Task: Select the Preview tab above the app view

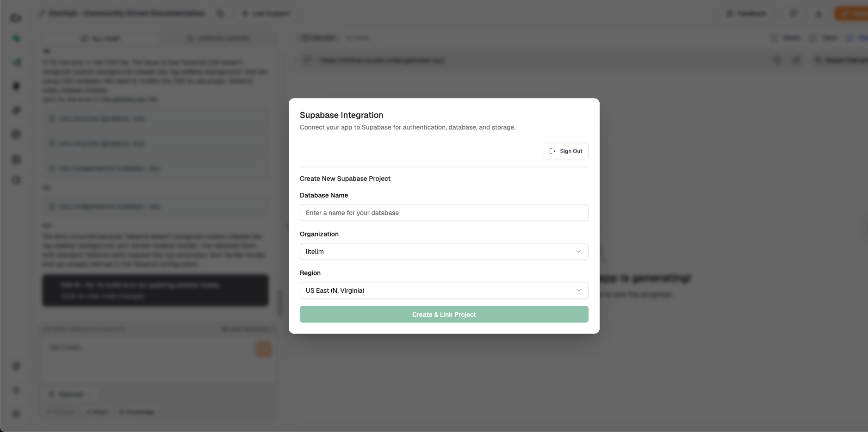Action: click(x=318, y=38)
